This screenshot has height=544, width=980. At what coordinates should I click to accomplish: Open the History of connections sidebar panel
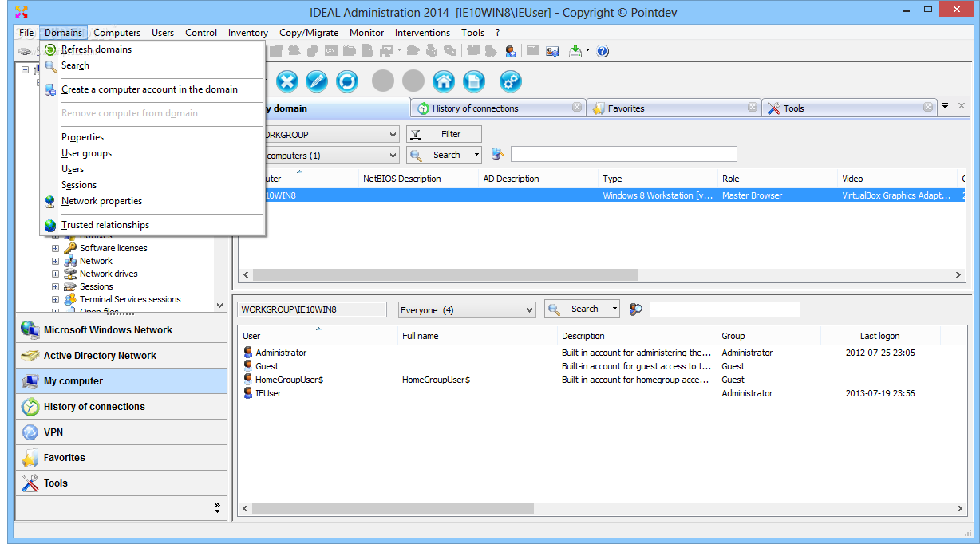point(121,407)
